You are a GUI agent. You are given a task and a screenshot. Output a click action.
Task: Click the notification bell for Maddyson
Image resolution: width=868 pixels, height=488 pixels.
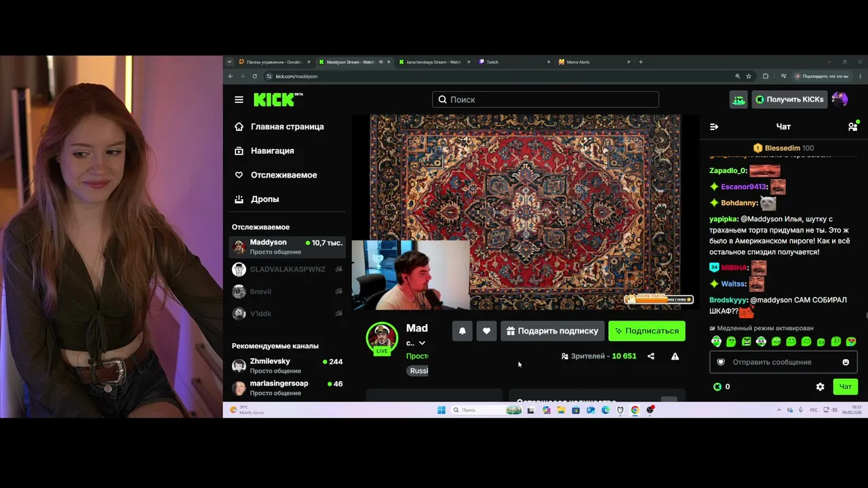point(462,331)
